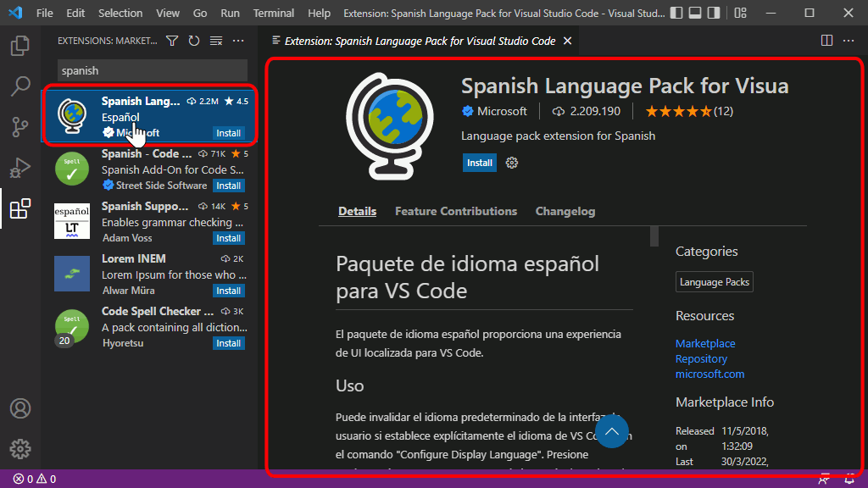Open Source Control view
The width and height of the screenshot is (868, 488).
click(x=20, y=127)
